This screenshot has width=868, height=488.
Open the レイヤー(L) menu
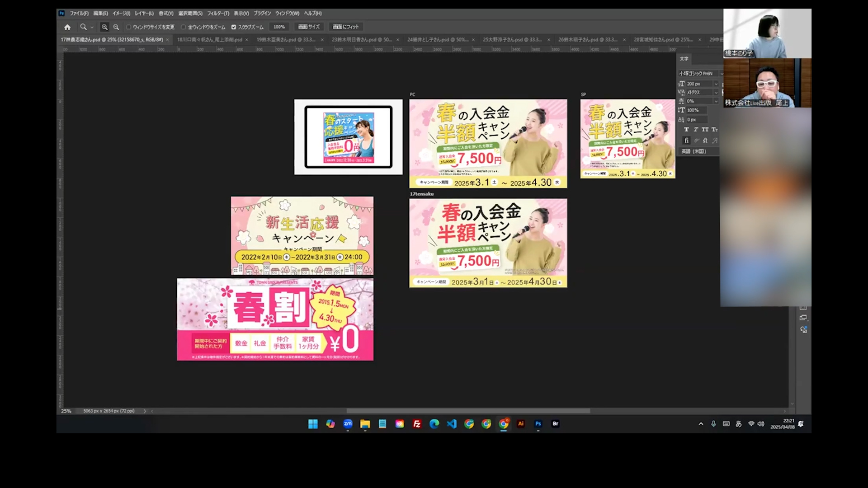144,14
